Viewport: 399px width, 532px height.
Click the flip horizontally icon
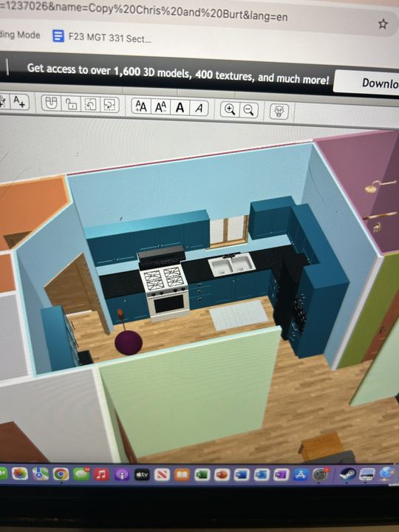[x=90, y=104]
